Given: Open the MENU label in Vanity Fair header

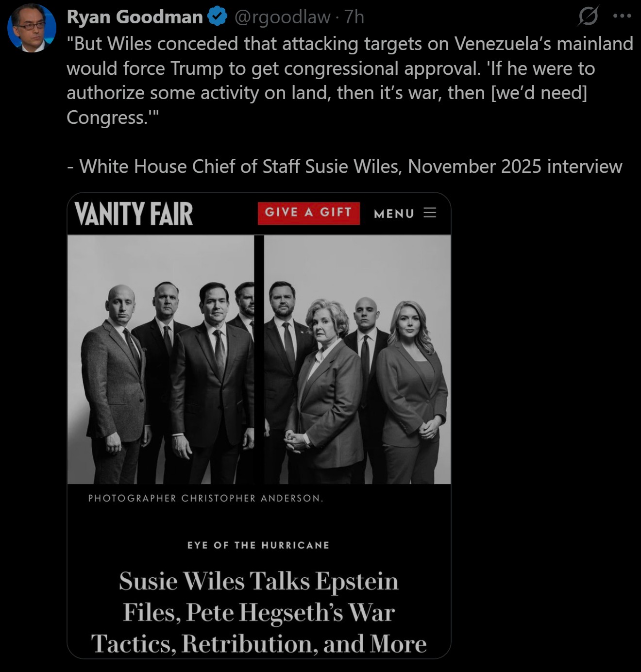Looking at the screenshot, I should point(394,214).
